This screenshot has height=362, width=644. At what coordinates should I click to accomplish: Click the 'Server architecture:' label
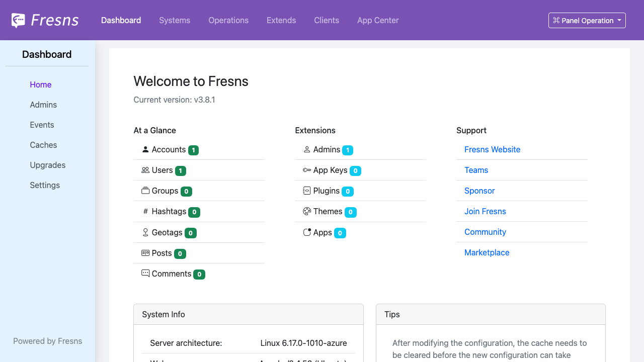(x=186, y=343)
